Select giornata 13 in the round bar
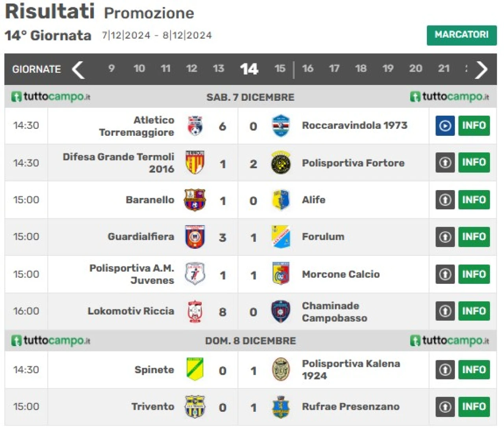The width and height of the screenshot is (504, 431). click(x=218, y=68)
